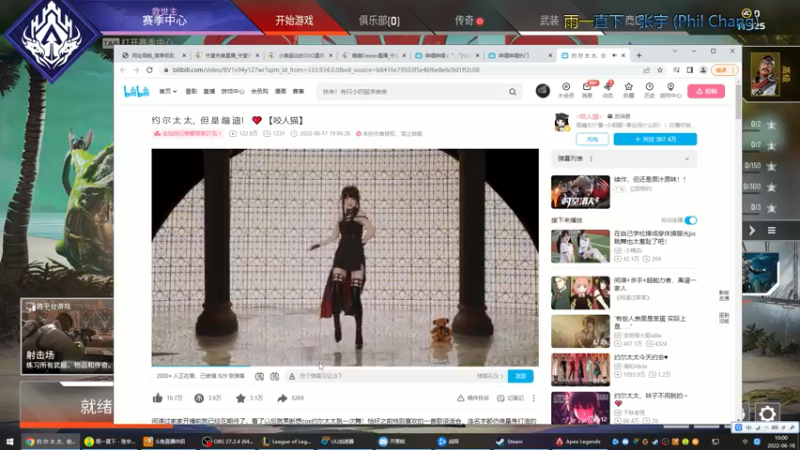800x450 pixels.
Task: Open more options dots below video
Action: coord(534,398)
